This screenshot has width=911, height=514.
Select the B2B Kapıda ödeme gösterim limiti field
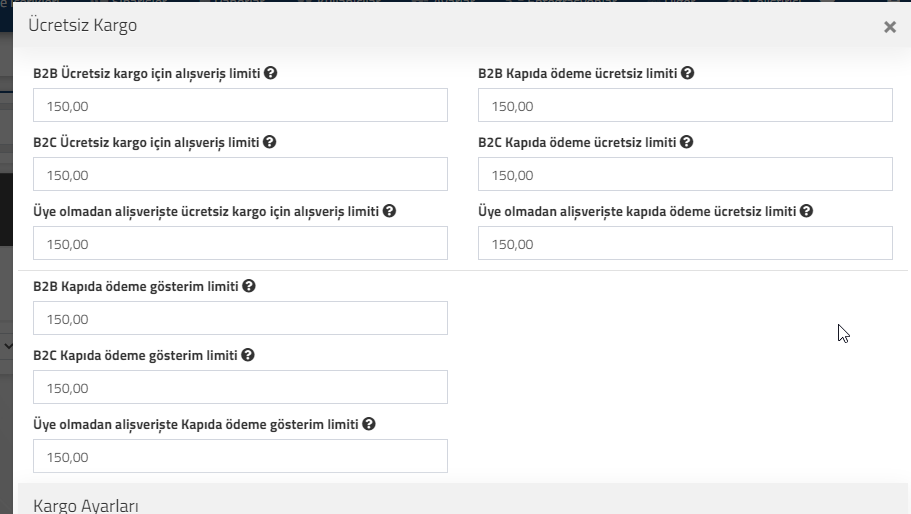click(x=240, y=318)
